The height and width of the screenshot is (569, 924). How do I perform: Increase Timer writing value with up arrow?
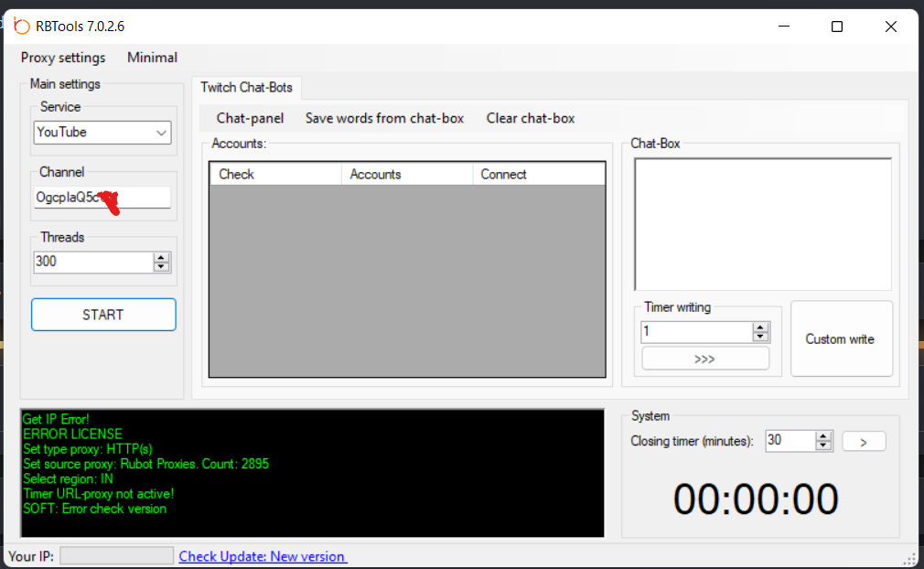coord(760,327)
